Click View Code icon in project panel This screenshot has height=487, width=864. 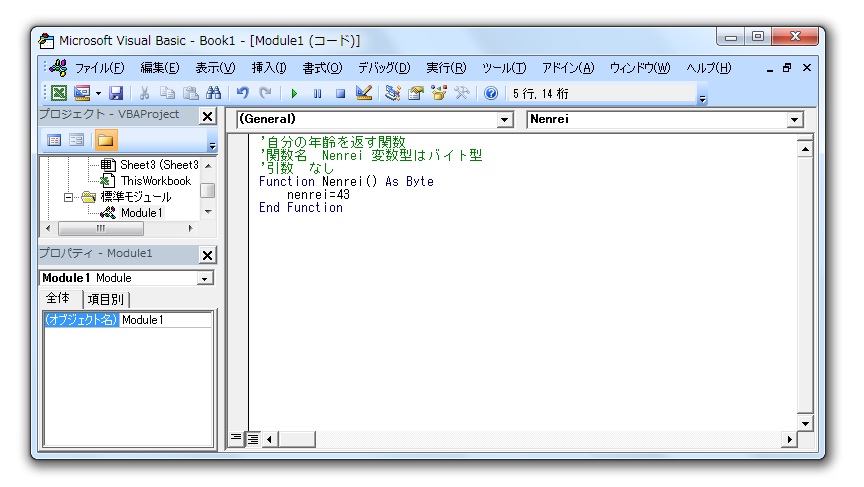[54, 140]
